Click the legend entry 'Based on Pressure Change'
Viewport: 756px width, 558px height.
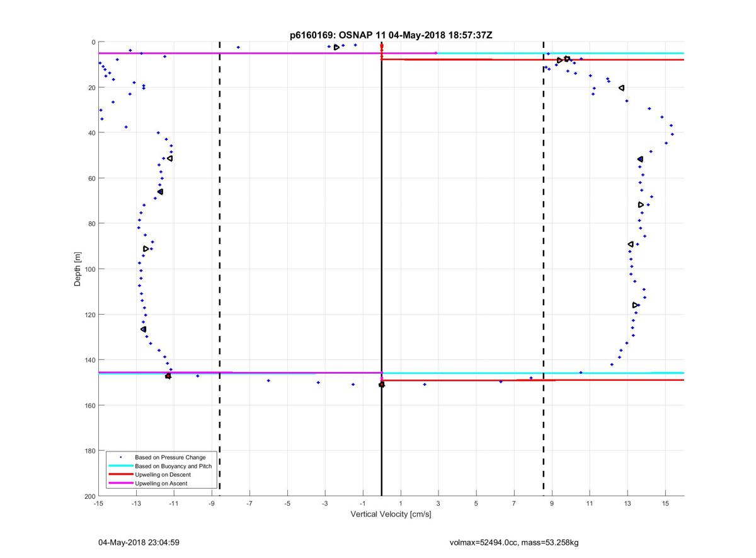point(170,457)
